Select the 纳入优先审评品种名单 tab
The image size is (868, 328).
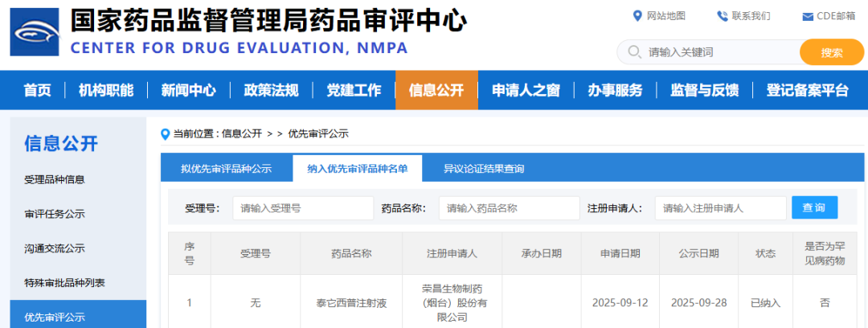point(357,169)
